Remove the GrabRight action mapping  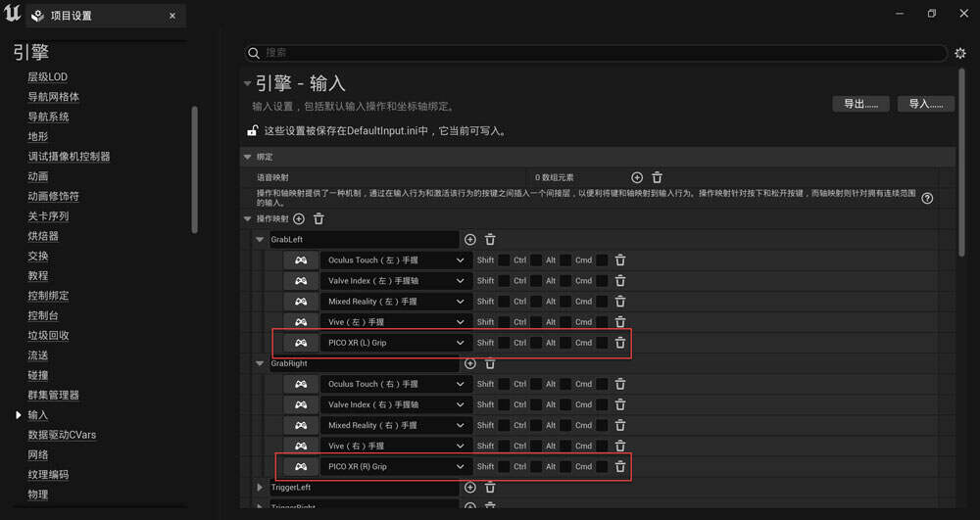click(x=490, y=363)
